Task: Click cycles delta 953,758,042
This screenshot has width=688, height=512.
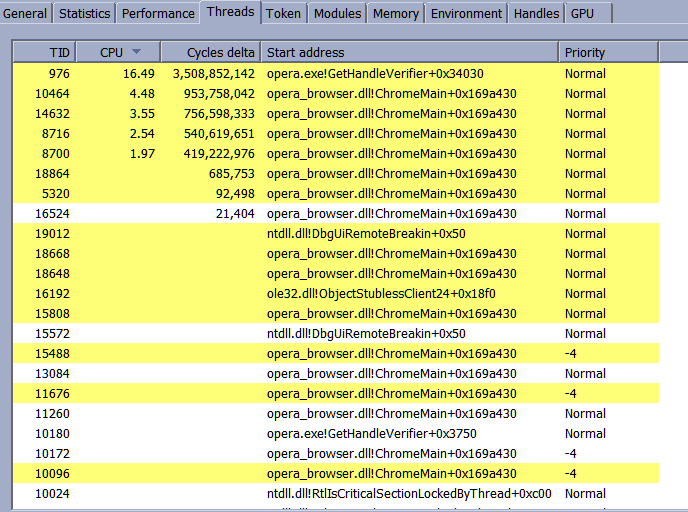Action: tap(219, 94)
